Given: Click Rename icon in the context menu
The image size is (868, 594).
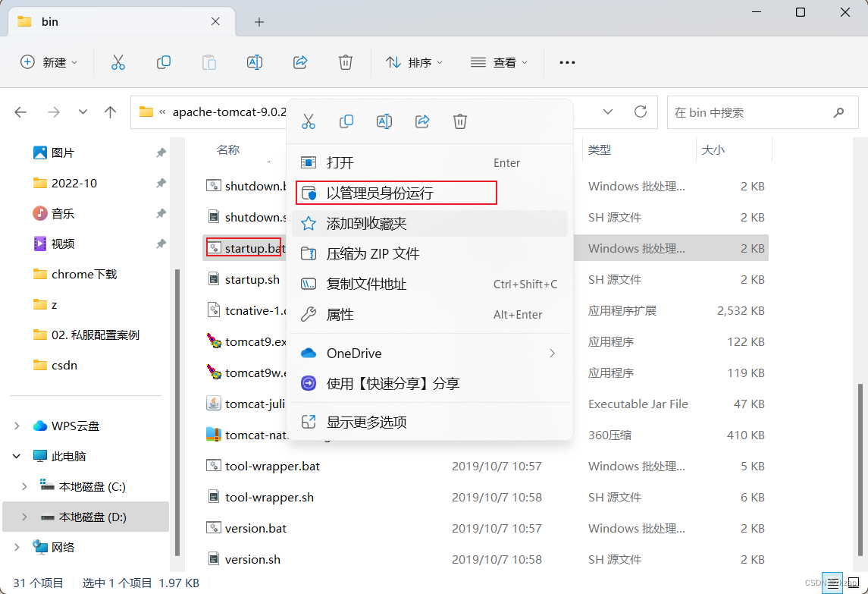Looking at the screenshot, I should pos(384,121).
